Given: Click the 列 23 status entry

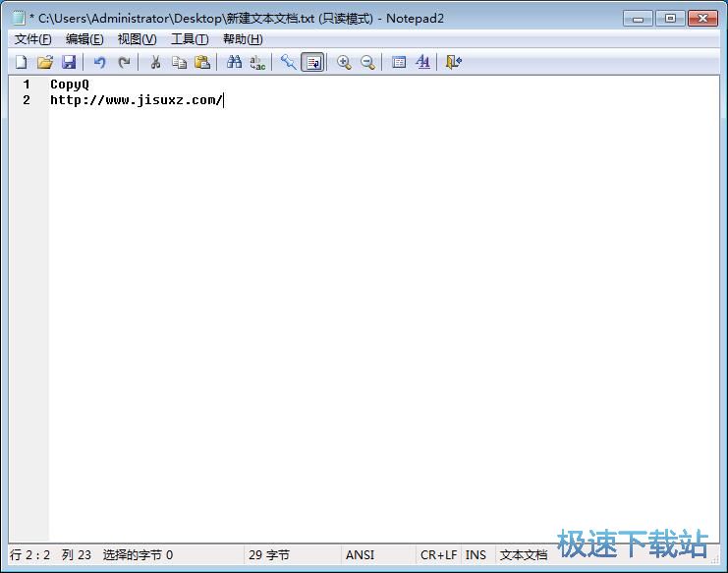Looking at the screenshot, I should [x=77, y=555].
